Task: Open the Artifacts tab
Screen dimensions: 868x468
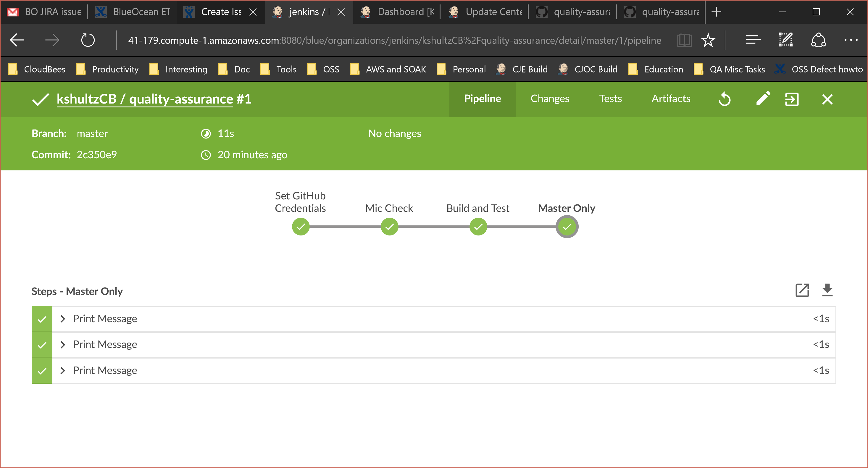Action: pos(671,99)
